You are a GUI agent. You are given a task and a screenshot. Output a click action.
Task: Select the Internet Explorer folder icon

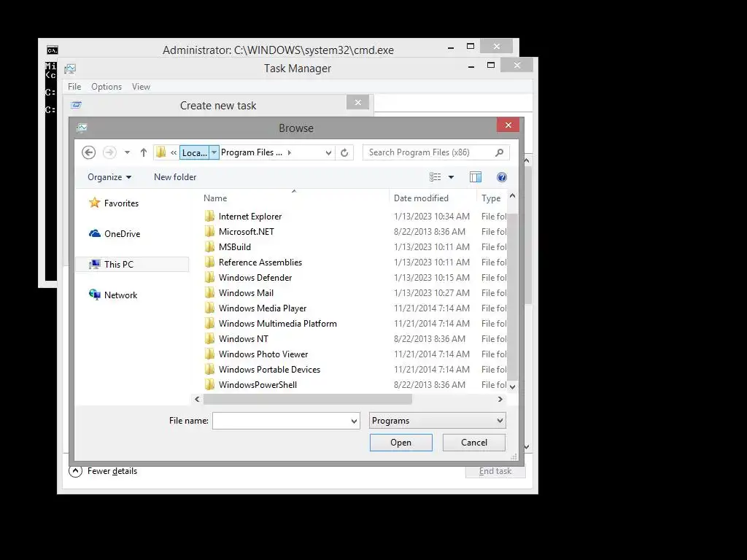(209, 216)
